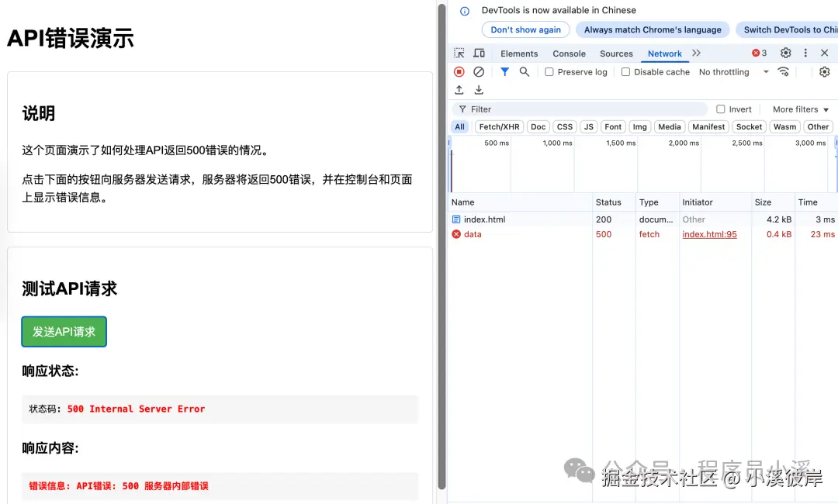
Task: Click the green 发送API请求 button
Action: click(64, 332)
